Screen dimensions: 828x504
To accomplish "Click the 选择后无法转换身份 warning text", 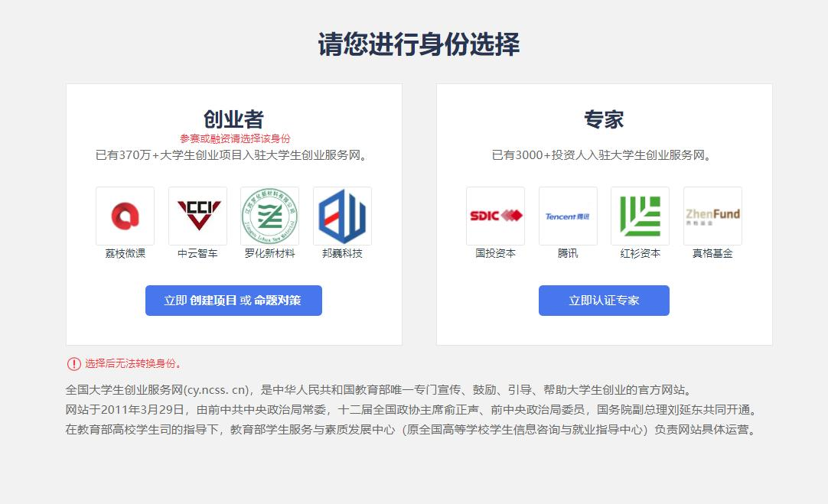I will pyautogui.click(x=134, y=363).
